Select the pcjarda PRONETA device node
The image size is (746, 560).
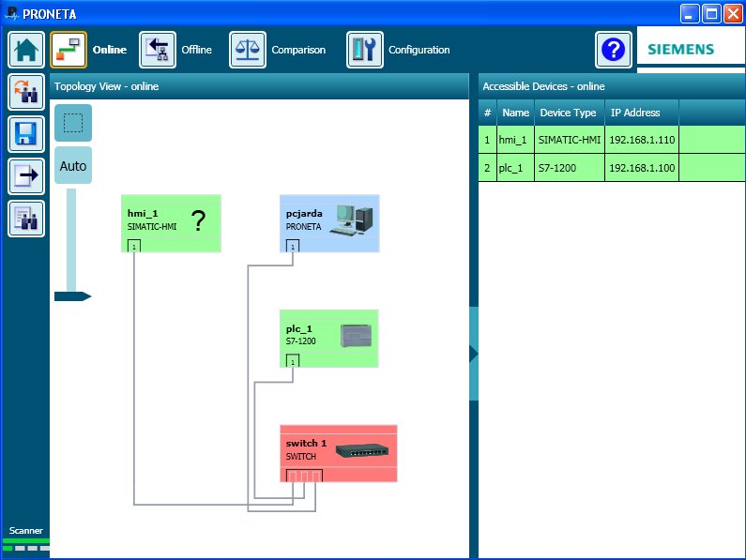[329, 223]
